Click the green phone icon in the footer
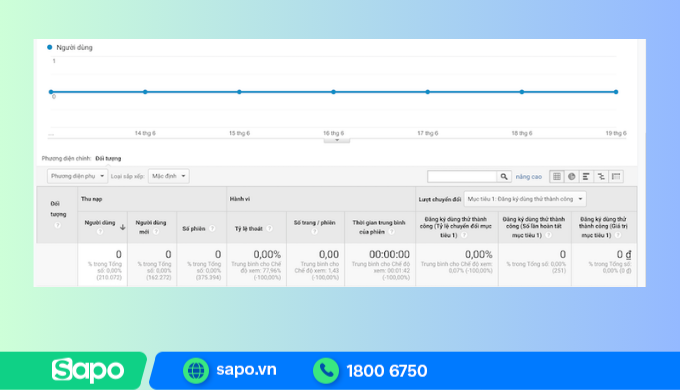 [x=326, y=371]
